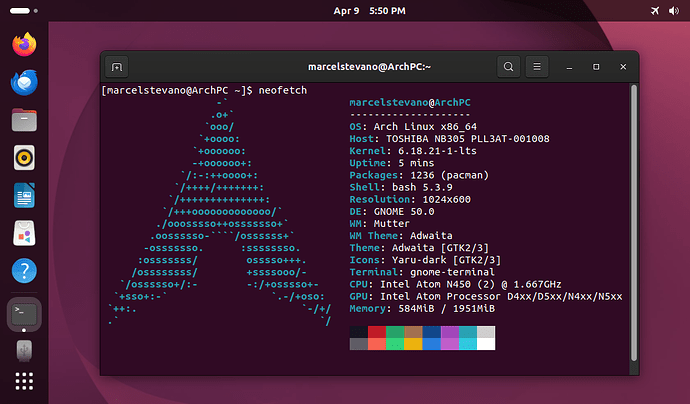
Task: Click the 'WM Theme: Adwaita' line
Action: point(401,236)
